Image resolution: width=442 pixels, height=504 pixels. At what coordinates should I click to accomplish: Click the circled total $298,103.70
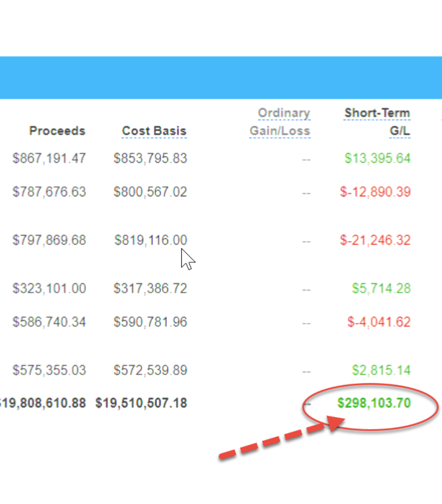coord(374,403)
